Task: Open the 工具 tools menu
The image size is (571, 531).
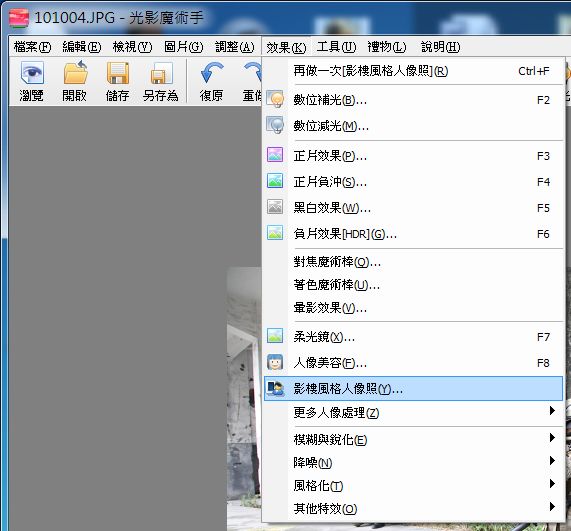Action: 336,47
